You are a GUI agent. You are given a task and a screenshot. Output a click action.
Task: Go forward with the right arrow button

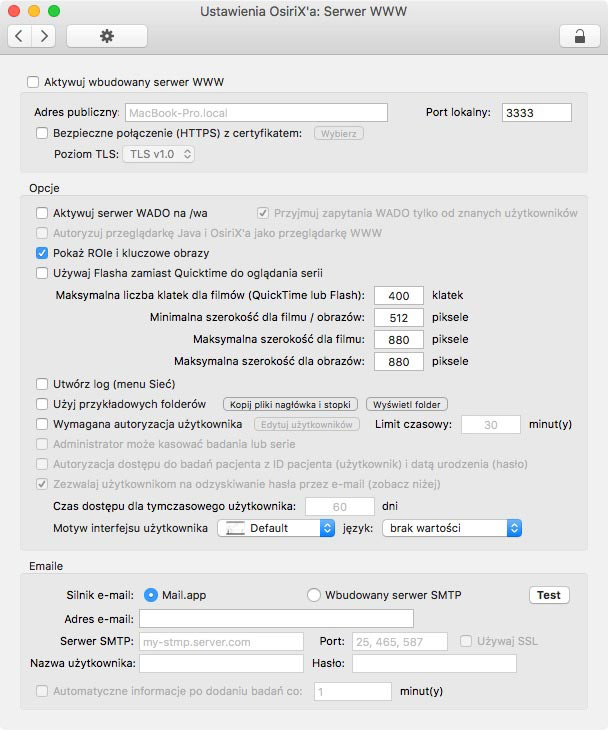click(44, 36)
